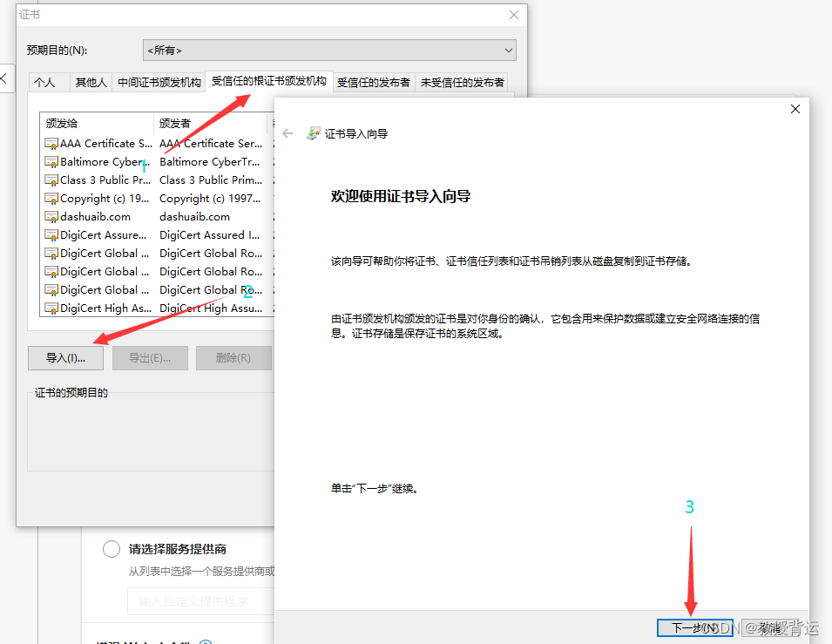Viewport: 832px width, 644px height.
Task: Click the Class 3 Public Pr... certificate icon
Action: click(51, 180)
